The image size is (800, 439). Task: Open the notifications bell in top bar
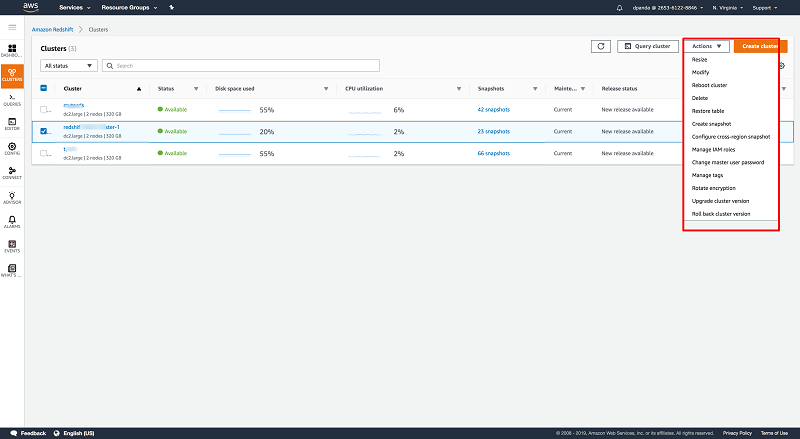[619, 8]
